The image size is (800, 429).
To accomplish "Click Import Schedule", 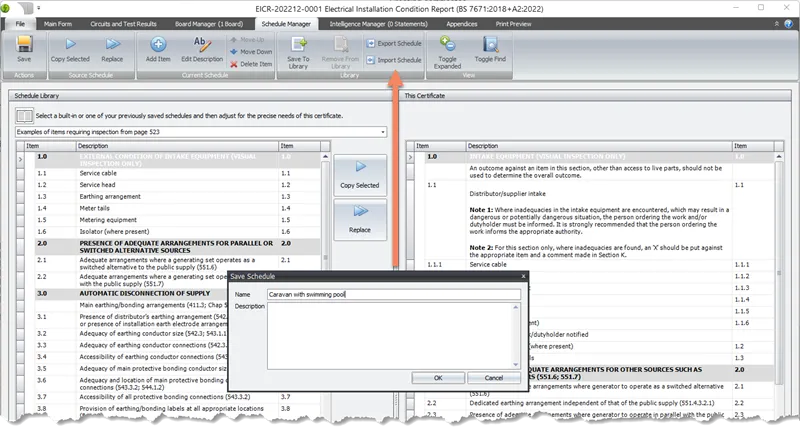I will [x=394, y=60].
